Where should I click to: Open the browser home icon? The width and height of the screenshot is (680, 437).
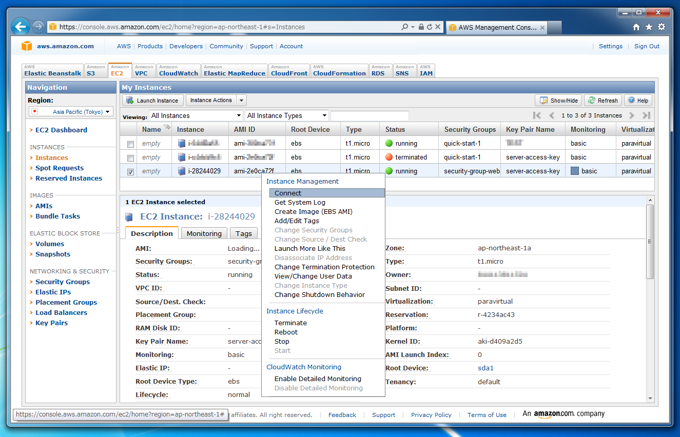point(636,27)
